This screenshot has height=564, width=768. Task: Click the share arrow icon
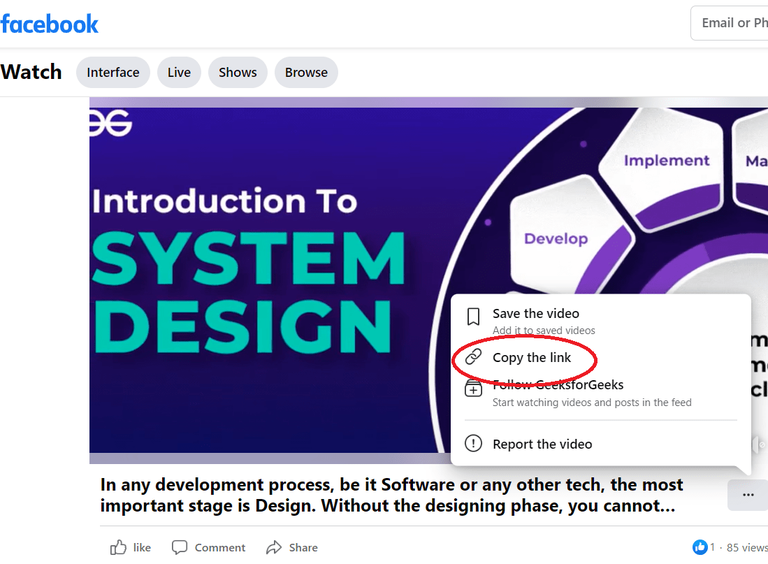(x=274, y=547)
